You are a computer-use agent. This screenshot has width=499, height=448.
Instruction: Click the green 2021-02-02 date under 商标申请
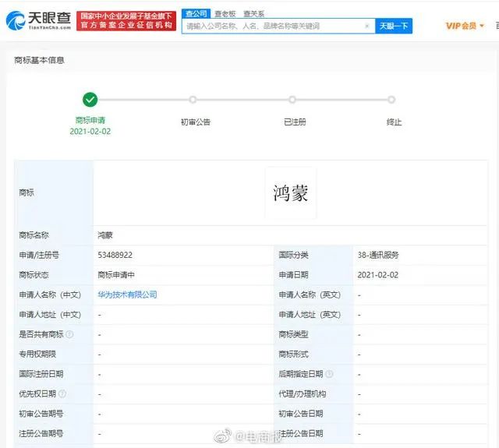(90, 132)
